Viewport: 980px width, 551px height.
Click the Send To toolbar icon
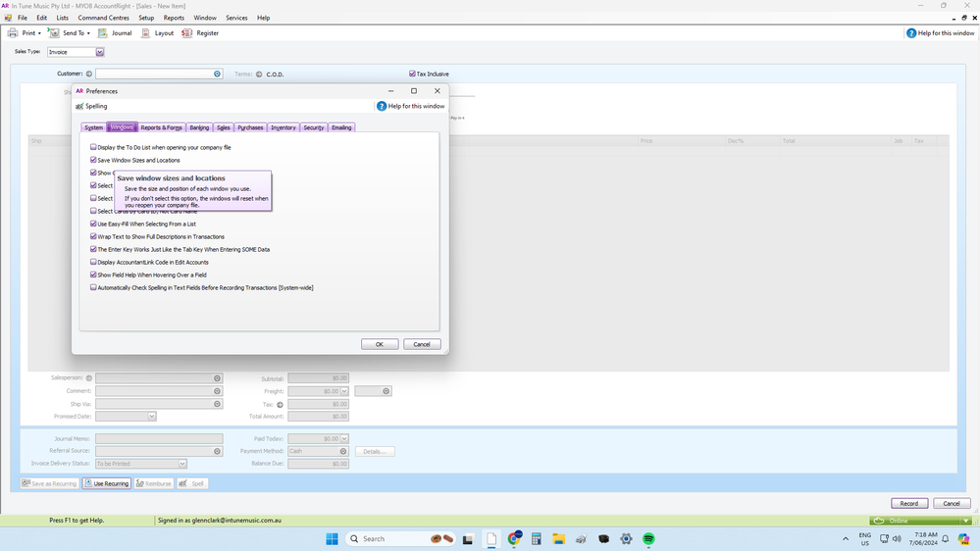[x=55, y=33]
